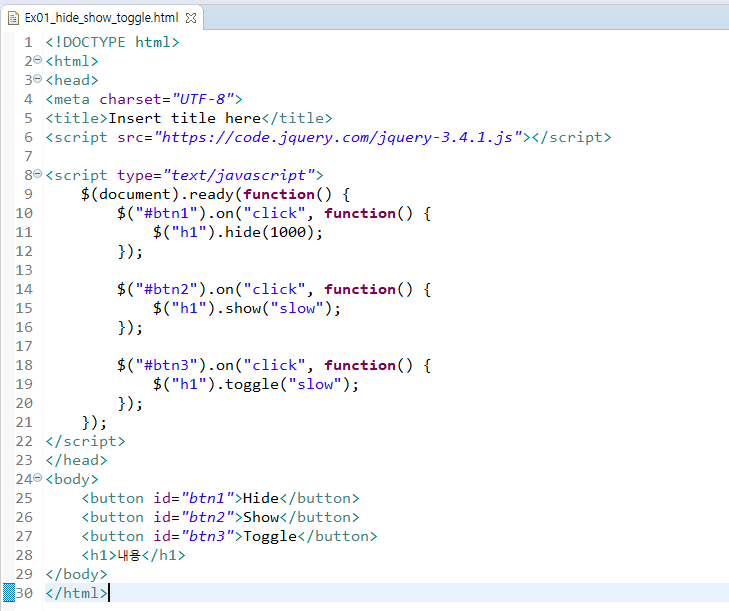The height and width of the screenshot is (611, 729).
Task: Collapse the body tag fold on line 24
Action: 38,478
